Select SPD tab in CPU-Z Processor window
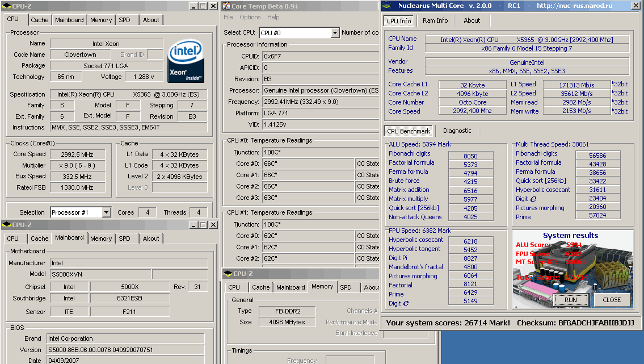 (124, 20)
